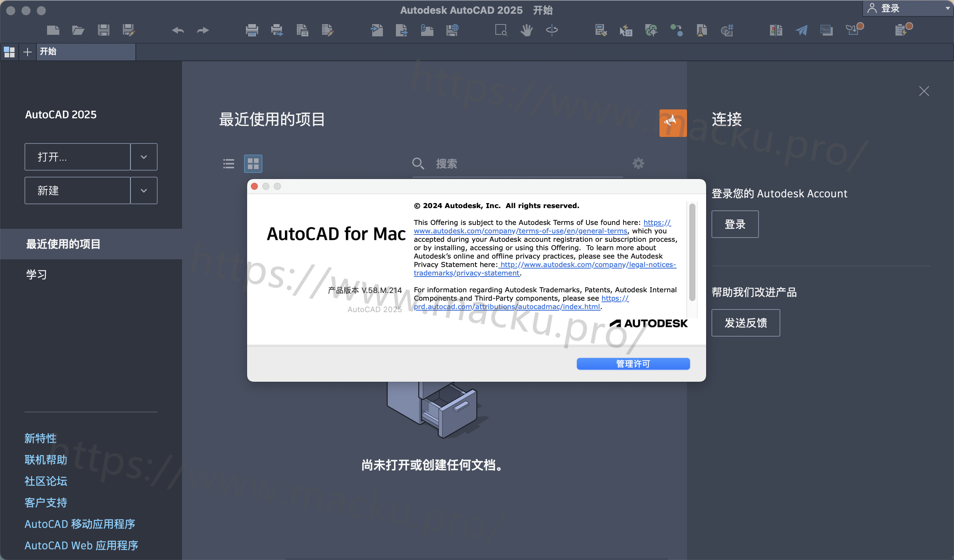Open the general-terms link in the About dialog
Image resolution: width=954 pixels, height=560 pixels.
[520, 231]
